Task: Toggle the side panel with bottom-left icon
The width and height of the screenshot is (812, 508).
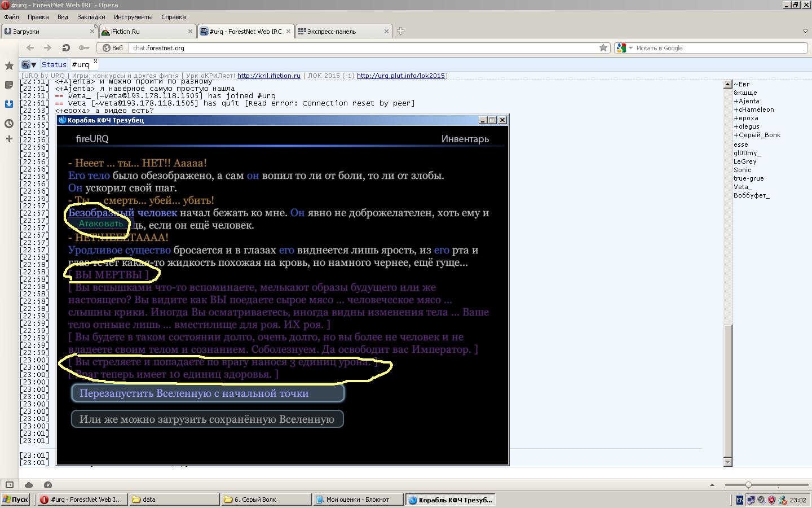Action: [10, 485]
